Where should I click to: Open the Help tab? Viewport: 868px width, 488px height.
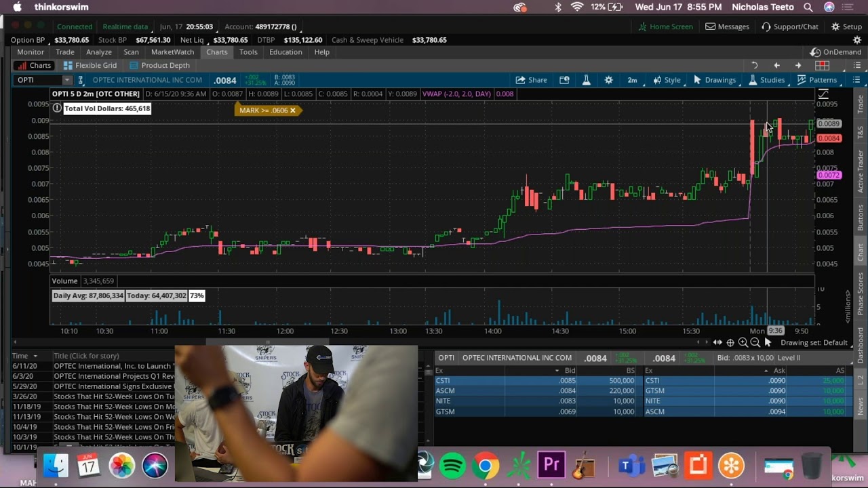(x=321, y=52)
